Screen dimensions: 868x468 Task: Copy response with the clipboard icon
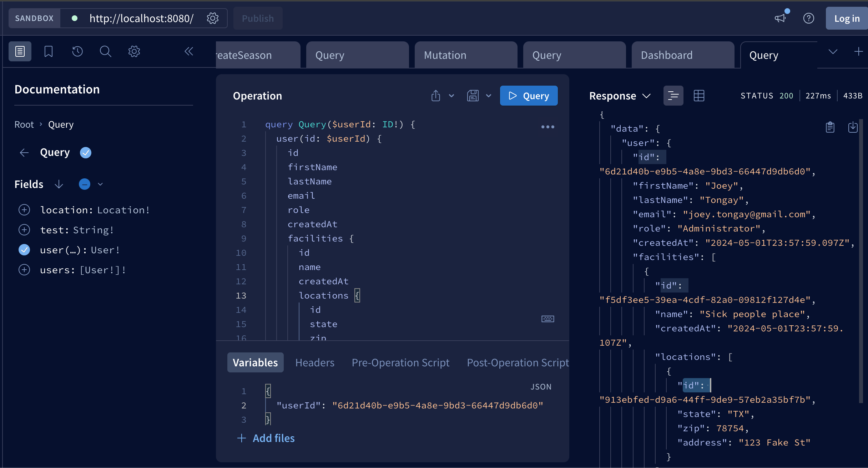click(830, 127)
